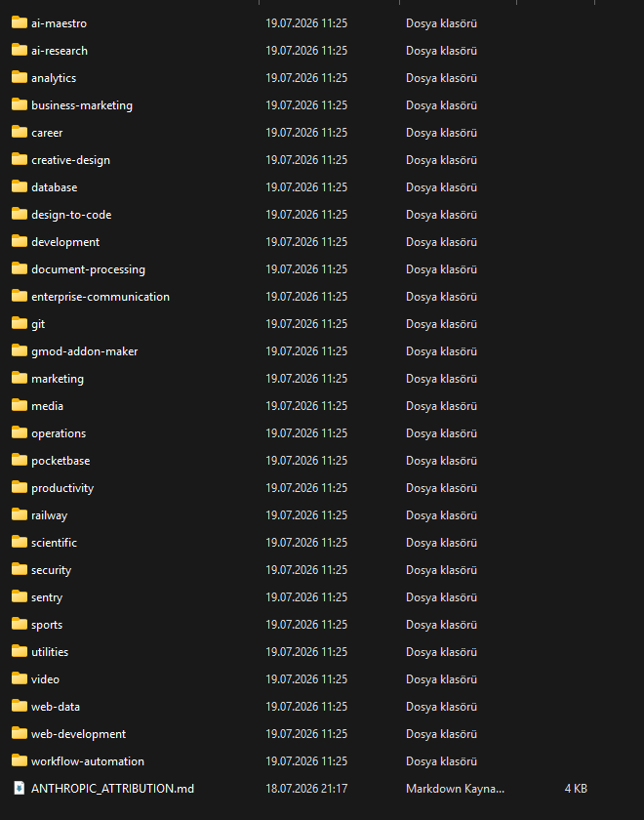Click the scientific folder icon
This screenshot has height=820, width=644.
coord(20,542)
